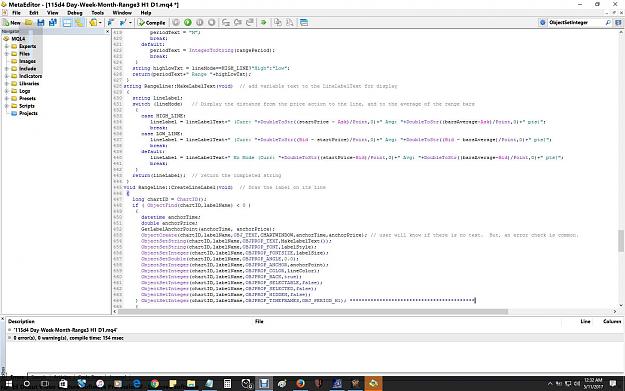Open the dropdown arrow beside yellow navigation icon

click(100, 23)
